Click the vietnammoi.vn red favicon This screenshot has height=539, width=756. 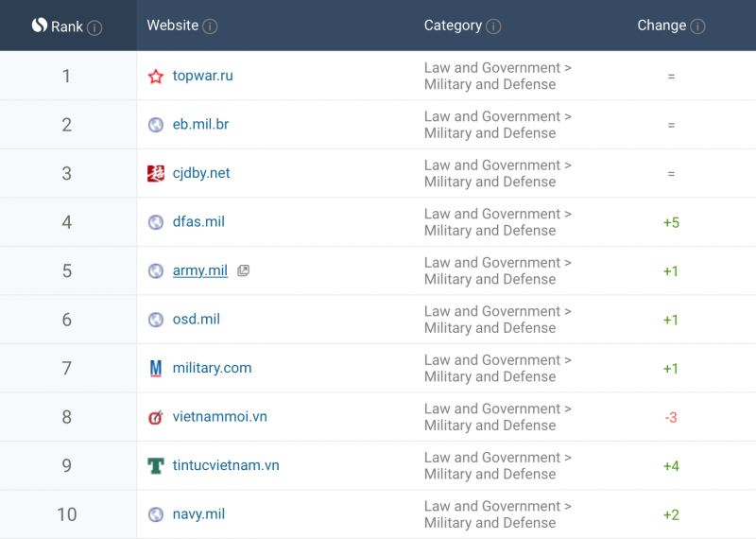(x=155, y=417)
